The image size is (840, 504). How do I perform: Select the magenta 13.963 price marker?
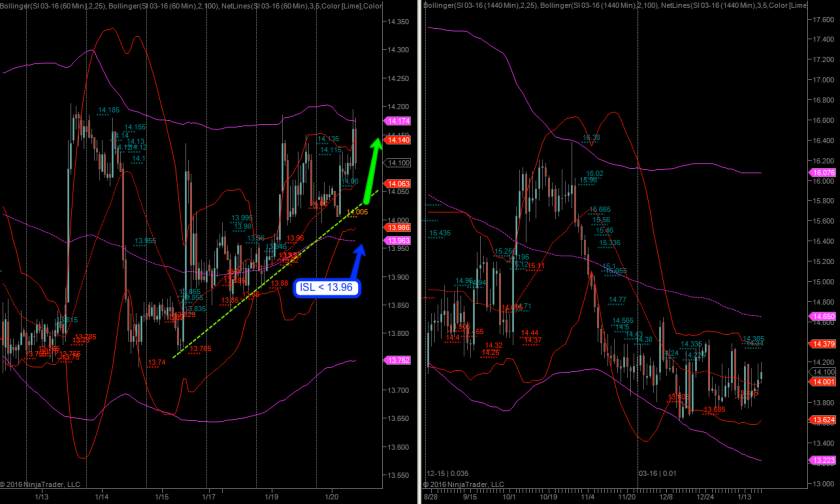[x=397, y=240]
